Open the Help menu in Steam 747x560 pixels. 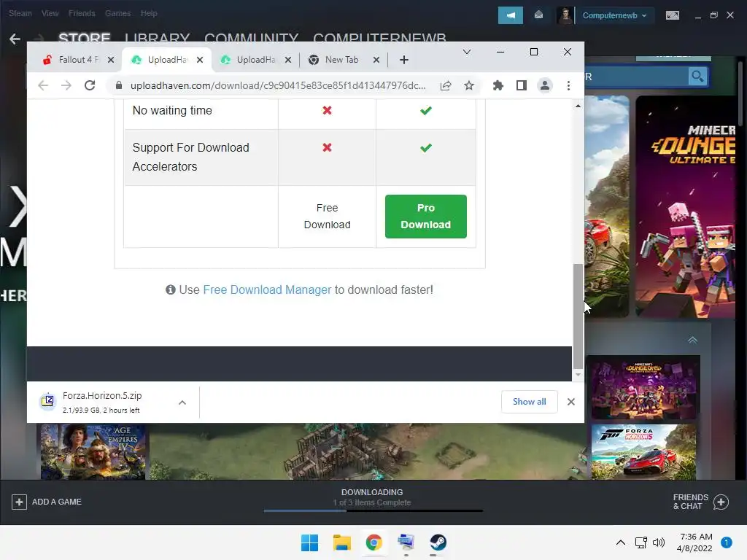[149, 13]
